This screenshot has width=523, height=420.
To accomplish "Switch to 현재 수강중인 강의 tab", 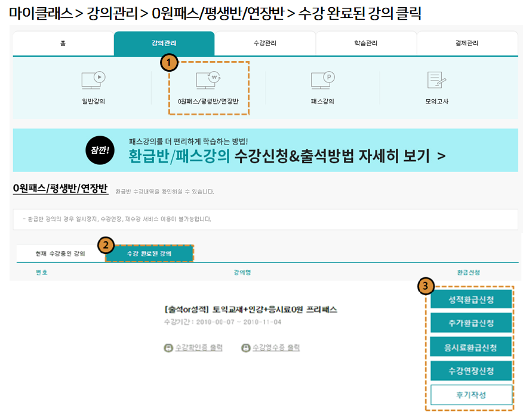I will tap(60, 253).
